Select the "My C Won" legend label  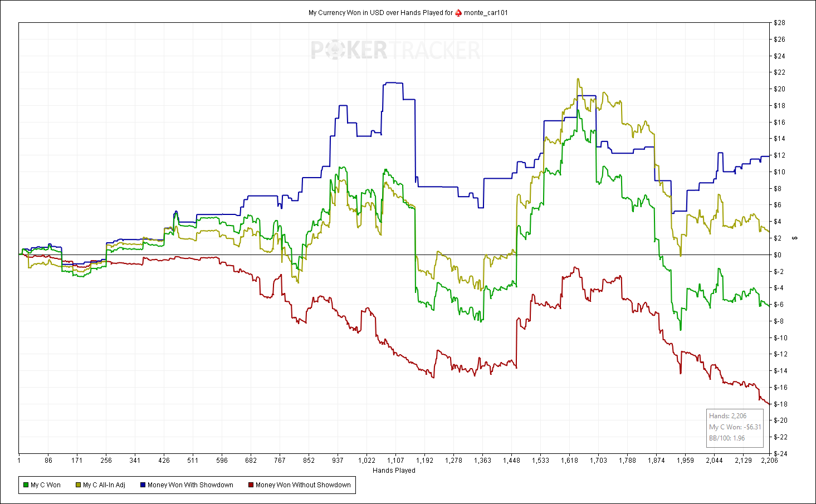46,485
